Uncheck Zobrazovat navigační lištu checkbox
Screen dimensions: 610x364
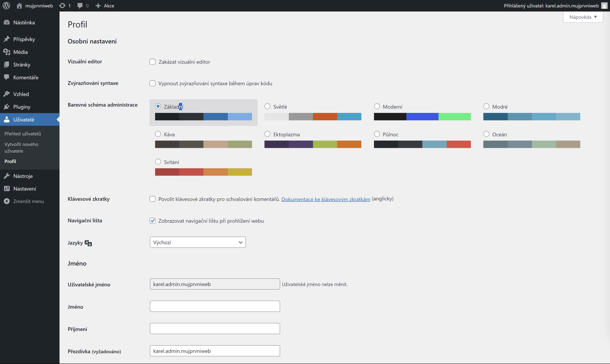(x=152, y=221)
